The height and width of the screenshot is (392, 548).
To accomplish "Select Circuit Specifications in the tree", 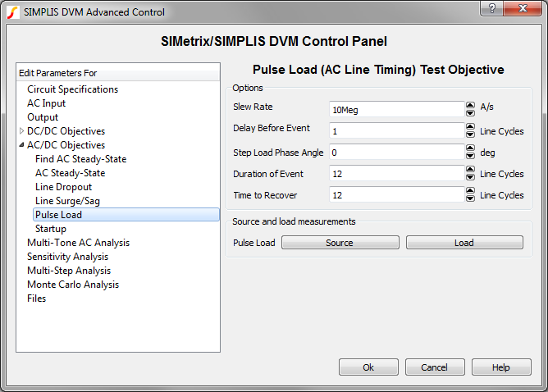I will tap(72, 89).
